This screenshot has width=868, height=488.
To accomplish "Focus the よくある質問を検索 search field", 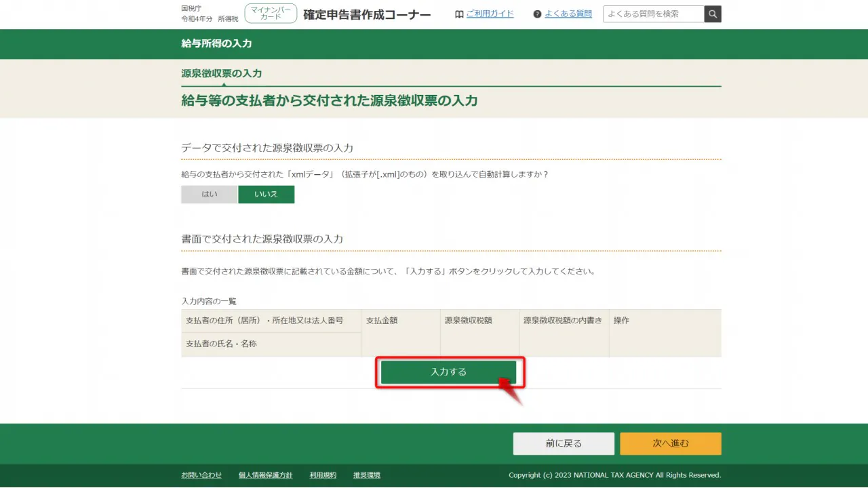I will point(653,14).
